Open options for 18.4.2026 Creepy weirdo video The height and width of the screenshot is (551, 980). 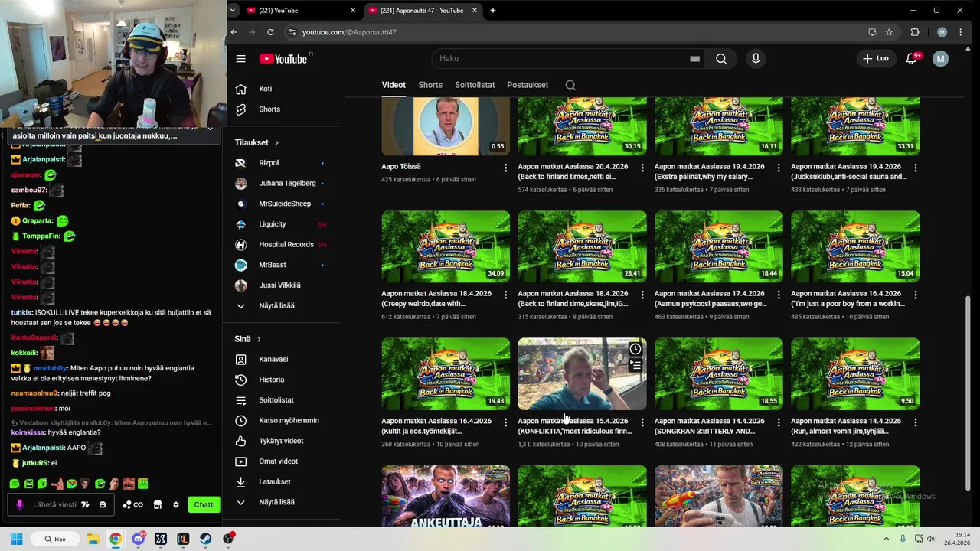(x=505, y=295)
